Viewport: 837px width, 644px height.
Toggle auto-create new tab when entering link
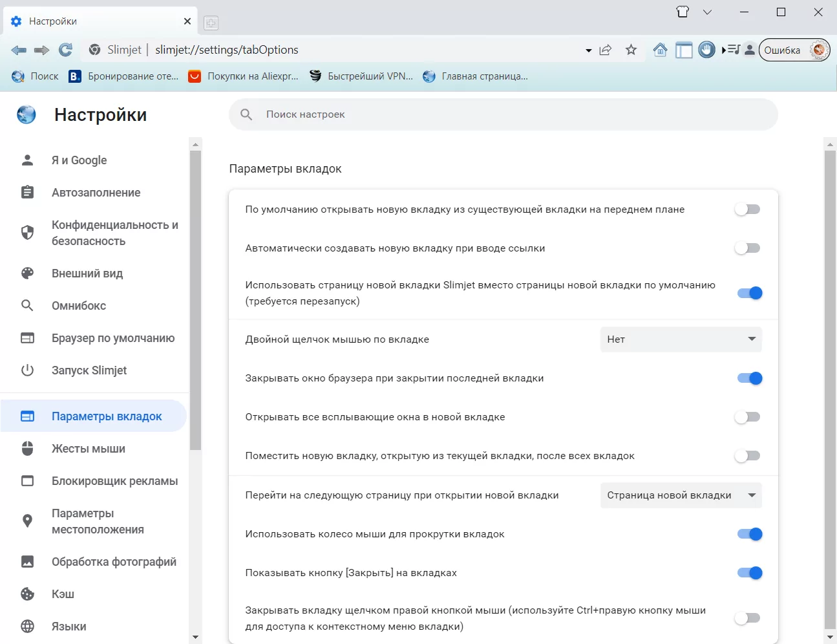[x=748, y=248]
